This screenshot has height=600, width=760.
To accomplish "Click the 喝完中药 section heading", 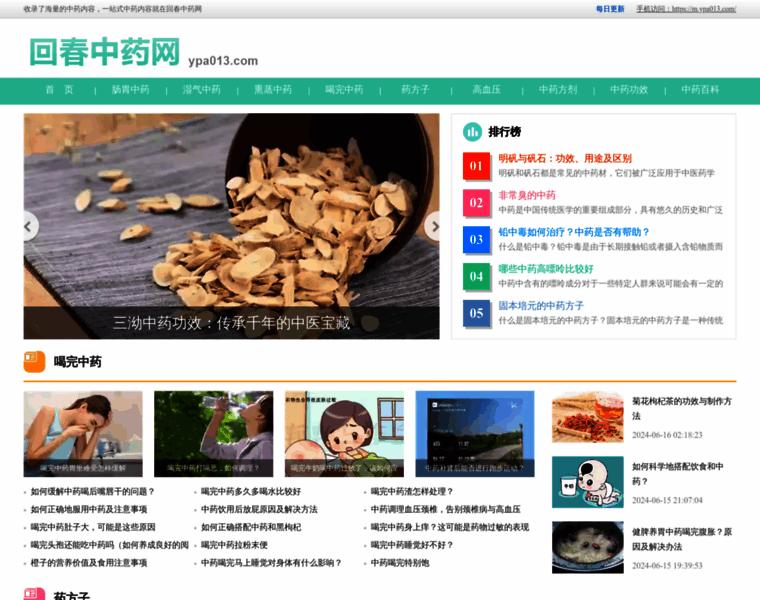I will (x=78, y=362).
